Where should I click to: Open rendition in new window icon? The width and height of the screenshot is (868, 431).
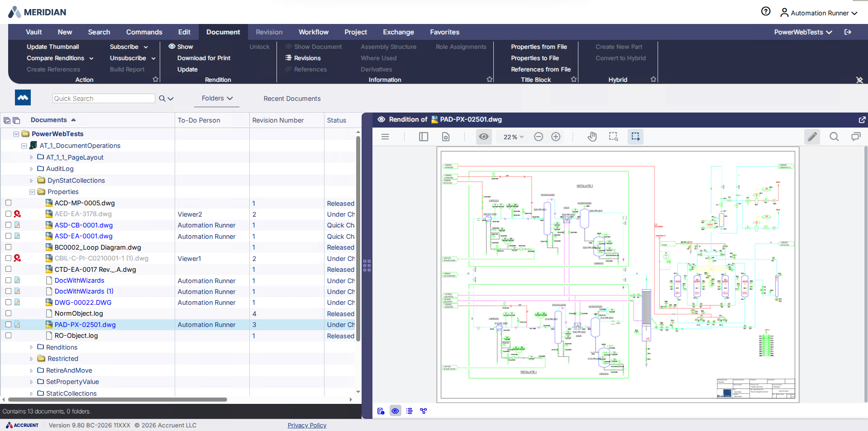point(862,119)
